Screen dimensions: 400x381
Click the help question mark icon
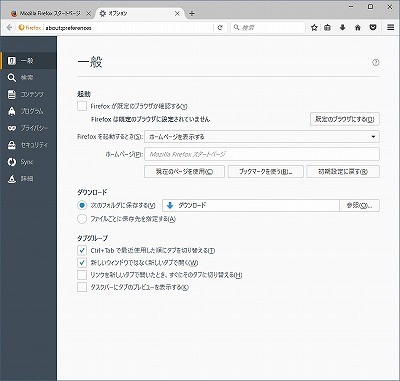(376, 62)
